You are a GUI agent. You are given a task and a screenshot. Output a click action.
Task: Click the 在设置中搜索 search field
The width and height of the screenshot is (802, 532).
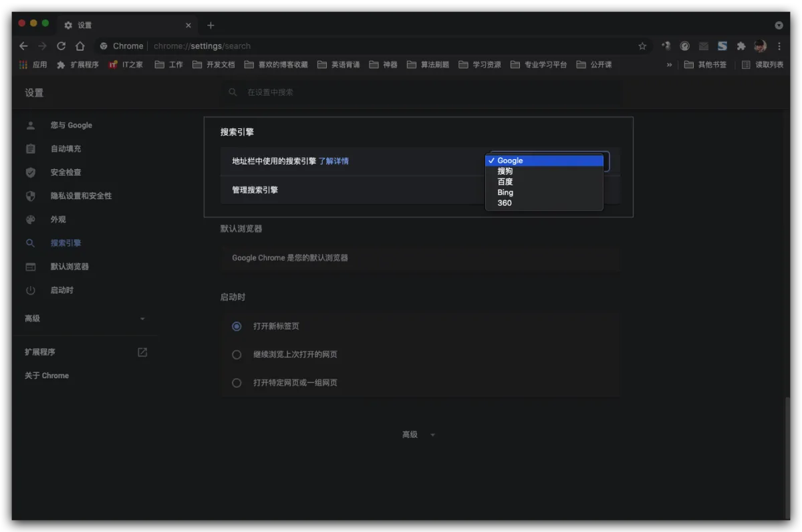421,92
